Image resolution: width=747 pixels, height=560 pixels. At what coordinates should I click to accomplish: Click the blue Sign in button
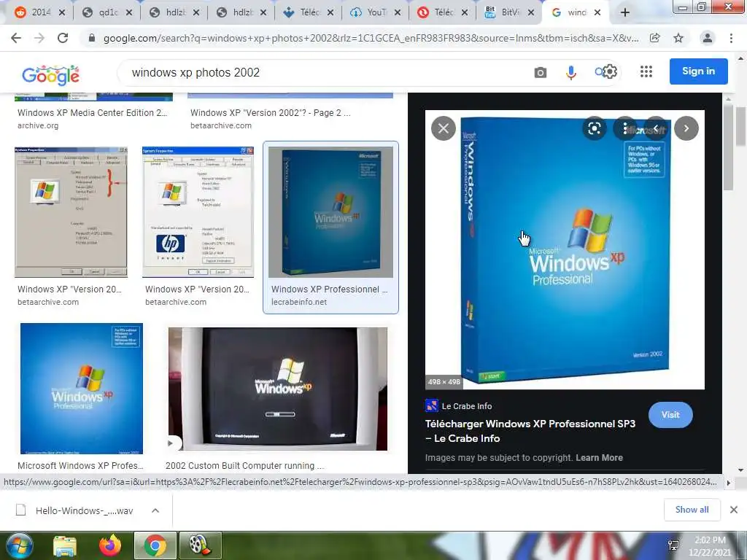pyautogui.click(x=698, y=71)
